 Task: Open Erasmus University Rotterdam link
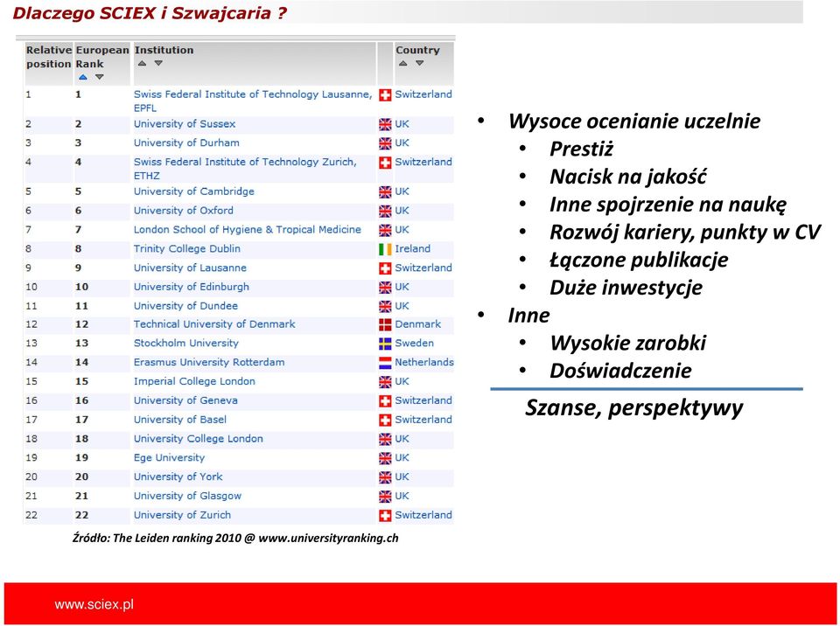point(209,362)
